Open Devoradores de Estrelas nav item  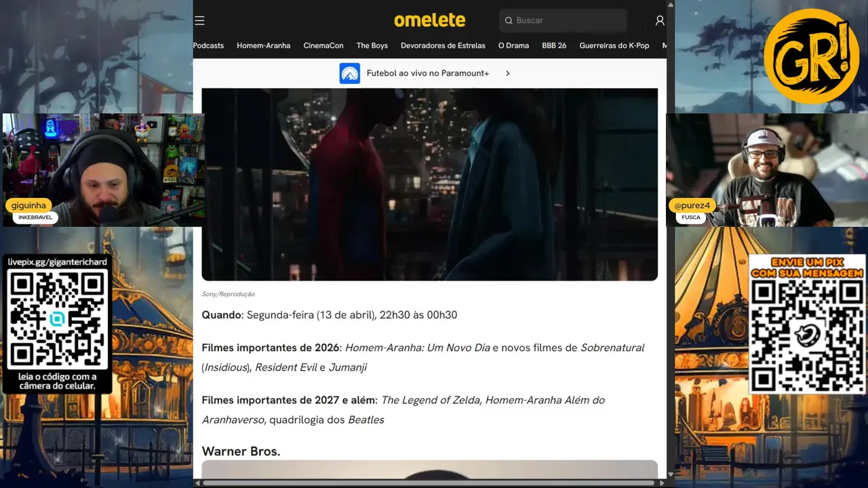click(x=443, y=45)
